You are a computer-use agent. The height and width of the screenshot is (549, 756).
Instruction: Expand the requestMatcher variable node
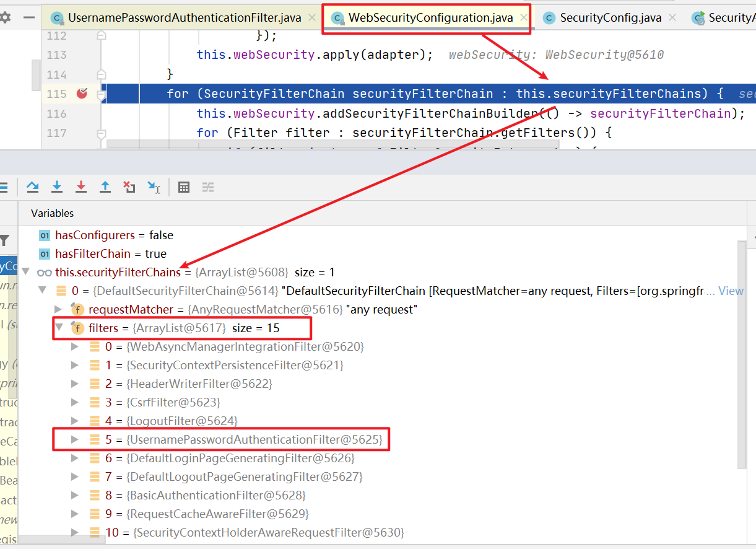[x=59, y=309]
